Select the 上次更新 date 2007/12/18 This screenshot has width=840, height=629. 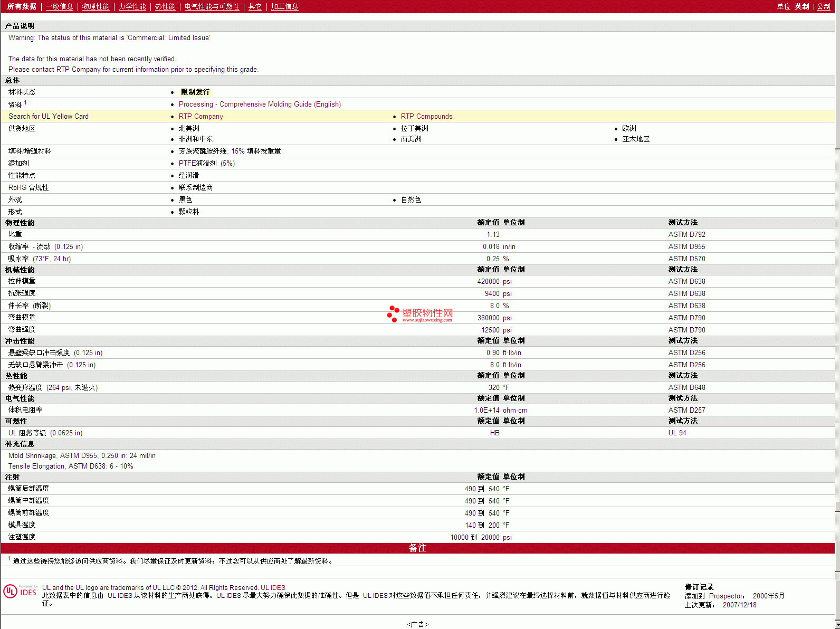click(739, 605)
